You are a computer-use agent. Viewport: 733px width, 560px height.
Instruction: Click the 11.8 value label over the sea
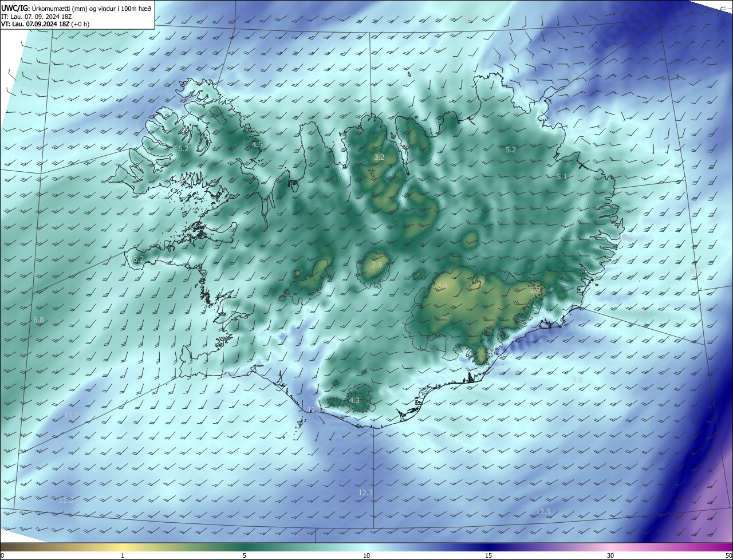click(x=66, y=500)
